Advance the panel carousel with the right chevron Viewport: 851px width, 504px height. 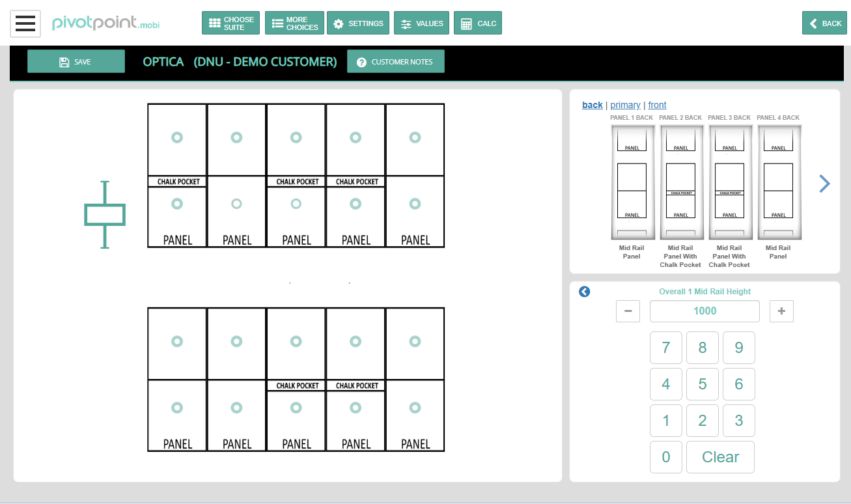[x=824, y=184]
